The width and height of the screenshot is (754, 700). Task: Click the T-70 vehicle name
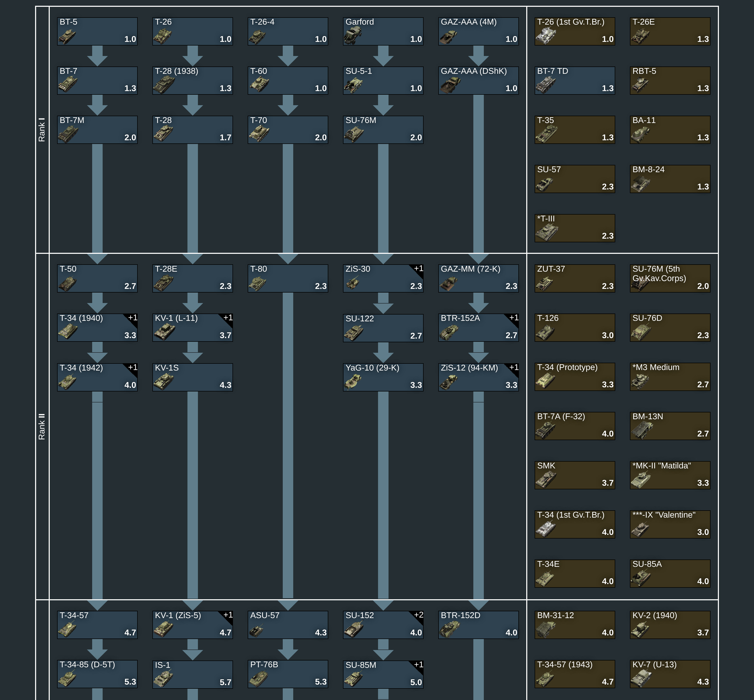pos(258,120)
